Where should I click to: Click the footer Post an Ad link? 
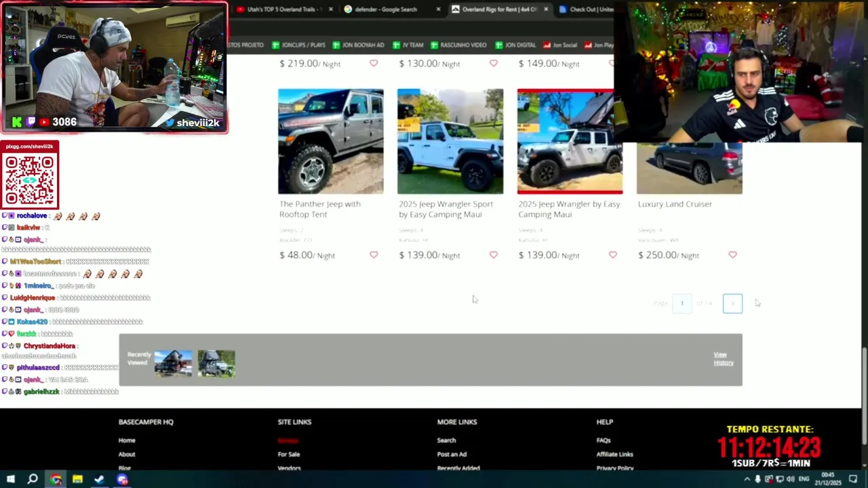(x=452, y=455)
